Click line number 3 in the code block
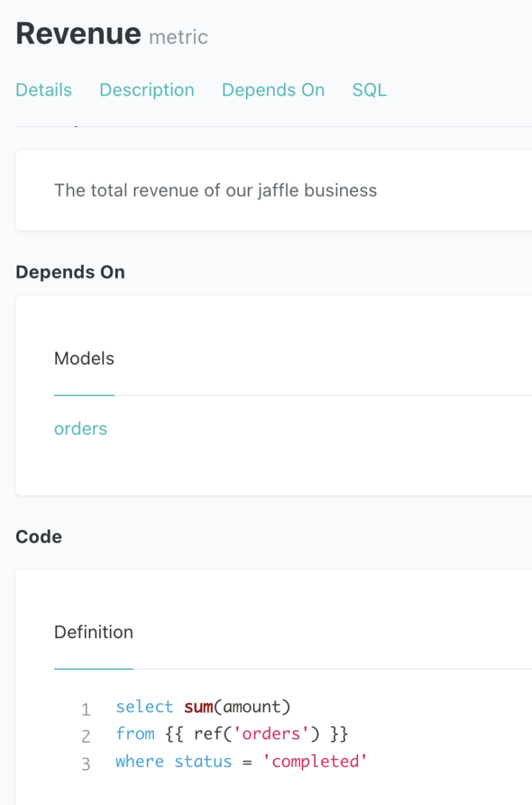 pos(86,763)
